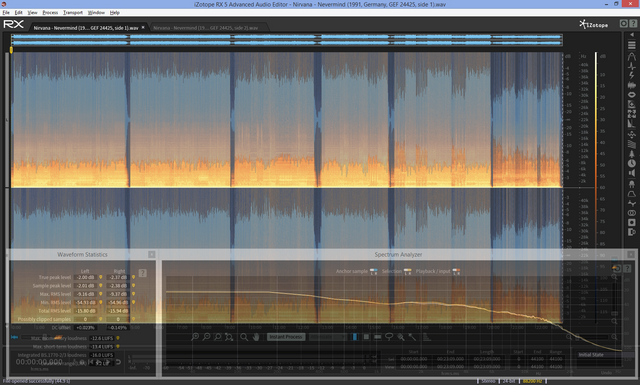Open the iZotope options gear icon

pyautogui.click(x=624, y=24)
